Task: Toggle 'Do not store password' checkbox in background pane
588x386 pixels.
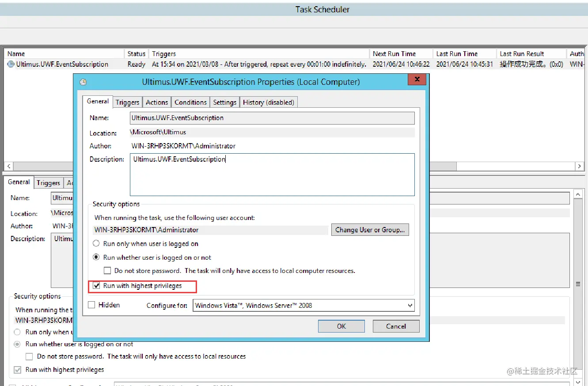Action: click(x=29, y=356)
